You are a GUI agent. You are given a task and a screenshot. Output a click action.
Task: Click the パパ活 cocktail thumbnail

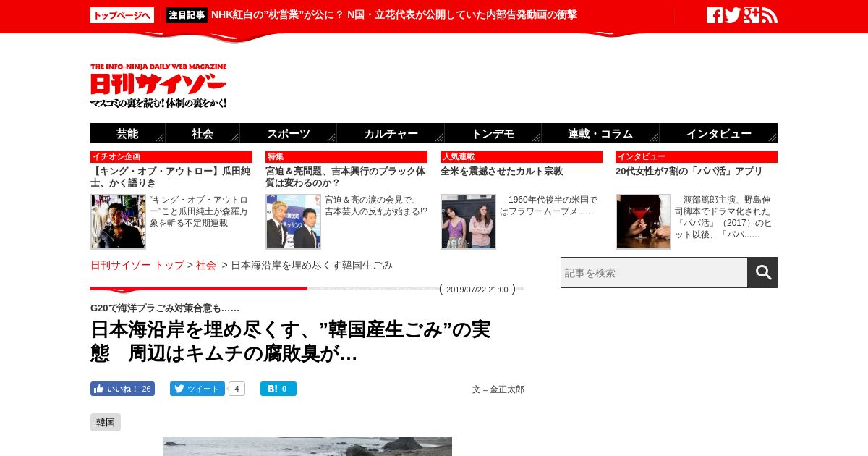click(643, 221)
